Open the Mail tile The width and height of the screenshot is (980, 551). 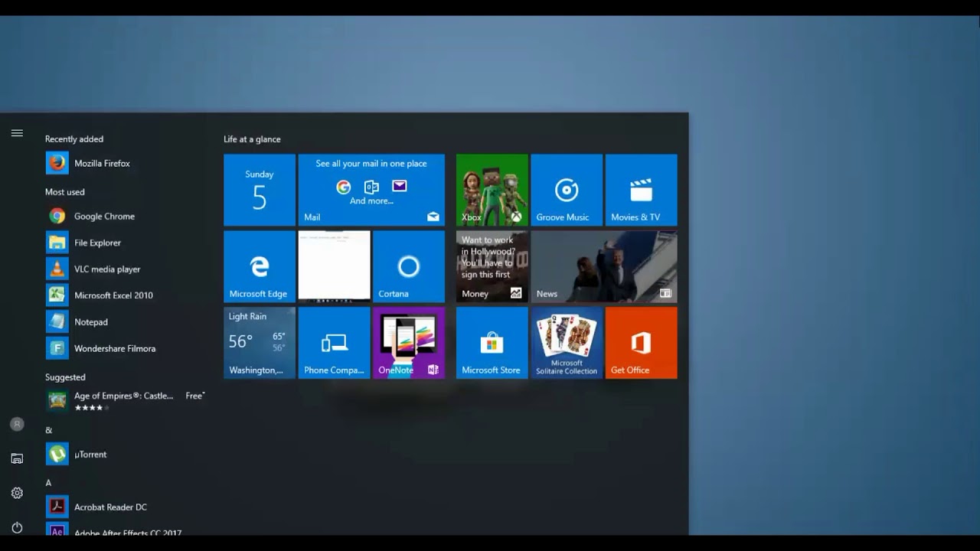tap(371, 190)
